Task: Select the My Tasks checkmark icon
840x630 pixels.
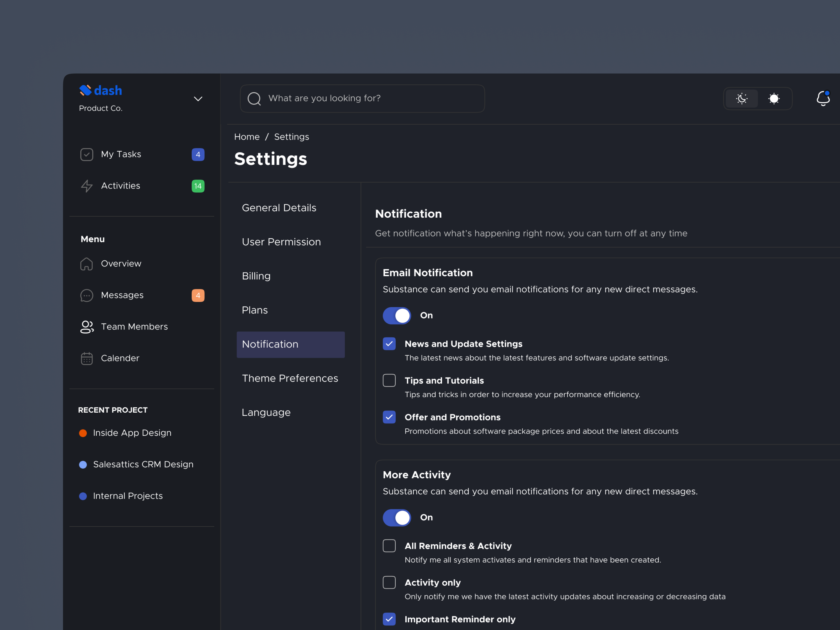Action: pos(87,154)
